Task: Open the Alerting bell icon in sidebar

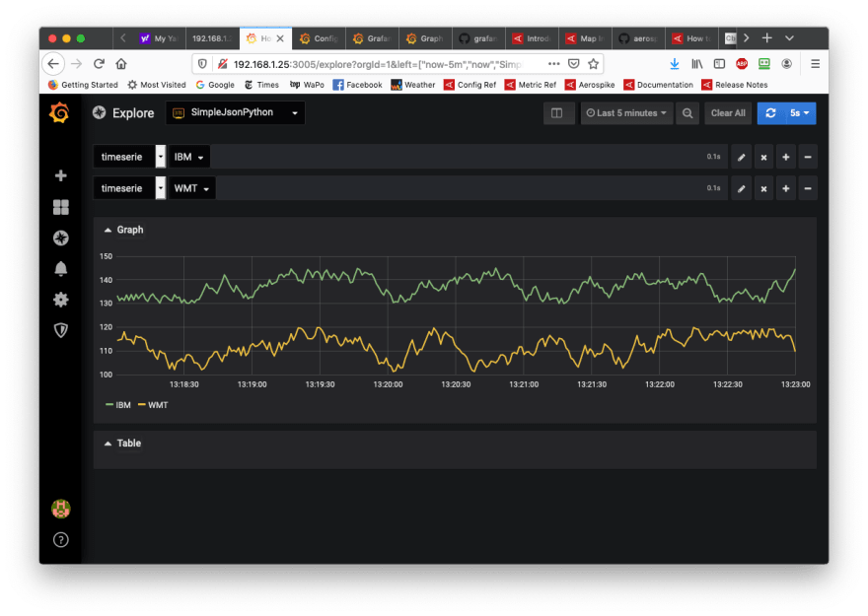Action: coord(61,269)
